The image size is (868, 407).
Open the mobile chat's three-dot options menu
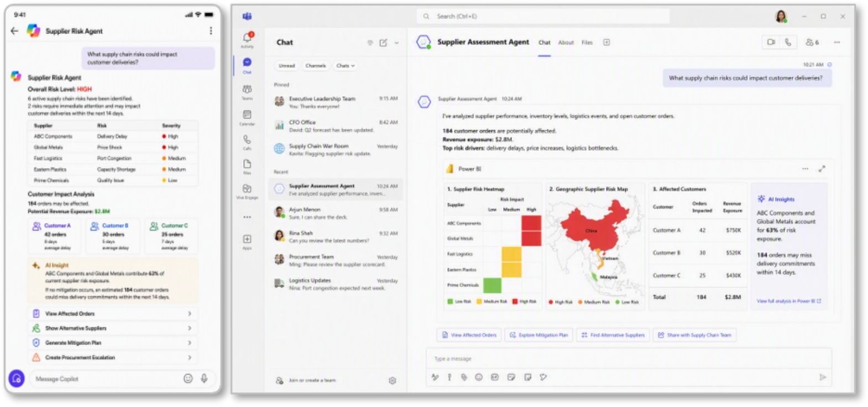(x=211, y=31)
